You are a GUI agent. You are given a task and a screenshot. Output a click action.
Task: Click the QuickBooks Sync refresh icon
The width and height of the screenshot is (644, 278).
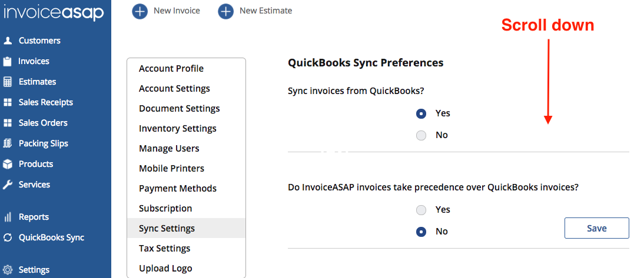tap(8, 237)
